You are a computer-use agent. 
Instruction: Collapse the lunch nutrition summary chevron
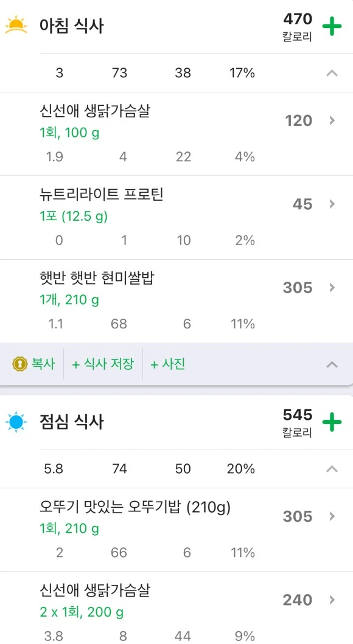pyautogui.click(x=332, y=469)
